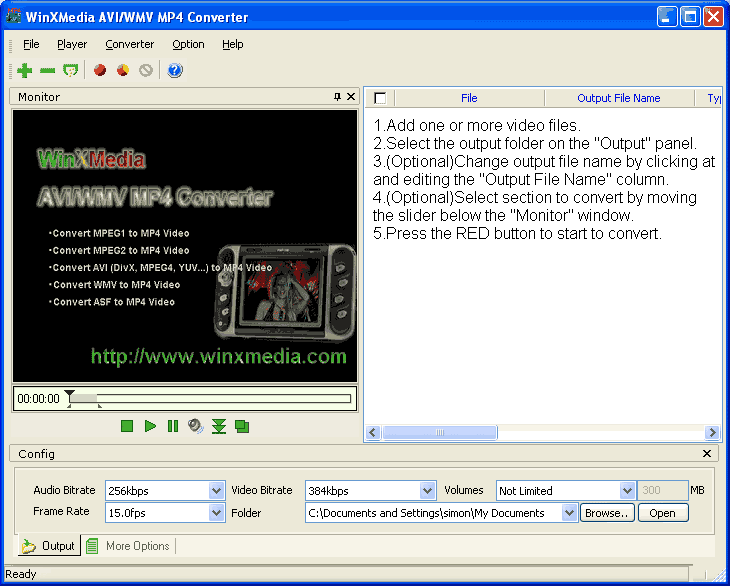This screenshot has height=586, width=730.
Task: Open the File menu
Action: click(31, 44)
